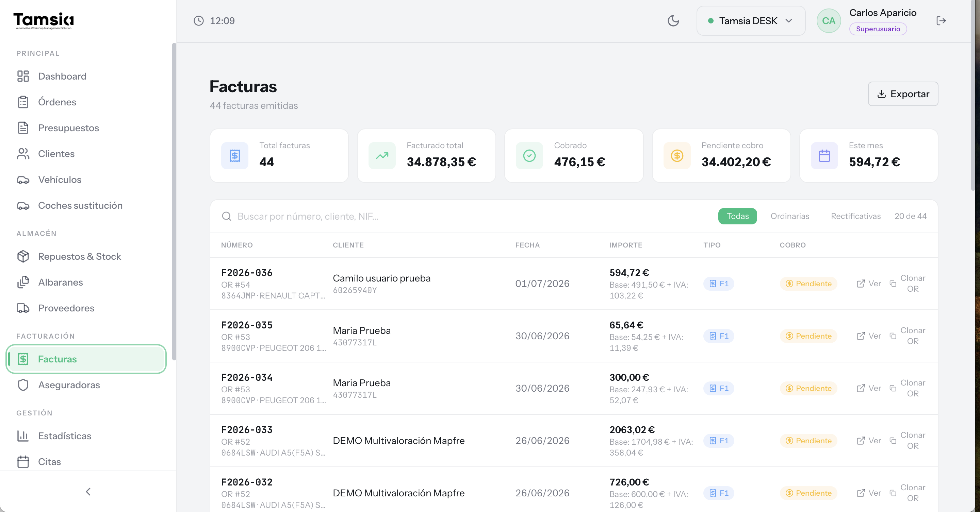This screenshot has width=980, height=512.
Task: Click the logout arrow icon
Action: point(941,20)
